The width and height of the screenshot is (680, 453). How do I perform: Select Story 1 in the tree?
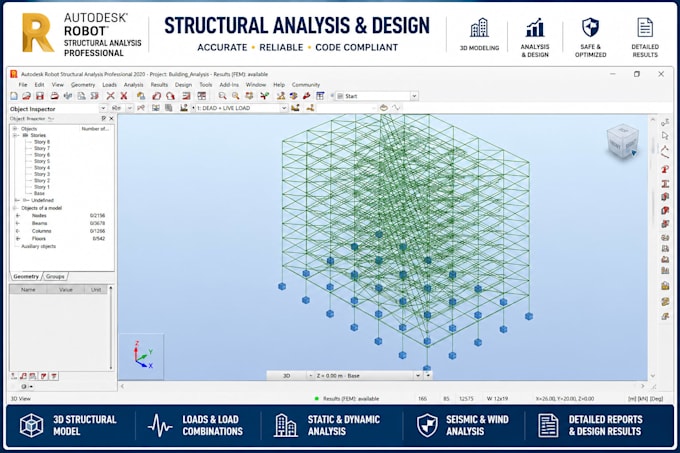[x=42, y=187]
